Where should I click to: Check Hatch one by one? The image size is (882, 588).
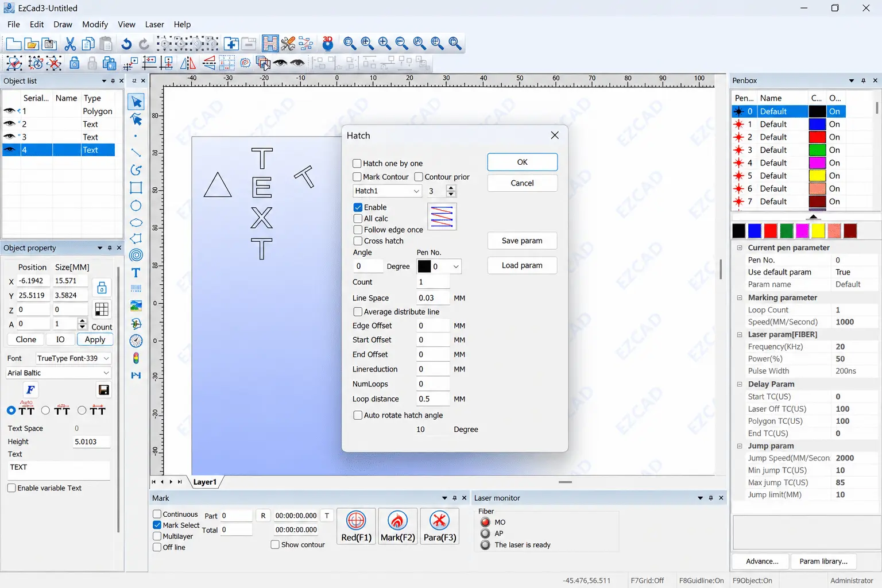click(357, 163)
